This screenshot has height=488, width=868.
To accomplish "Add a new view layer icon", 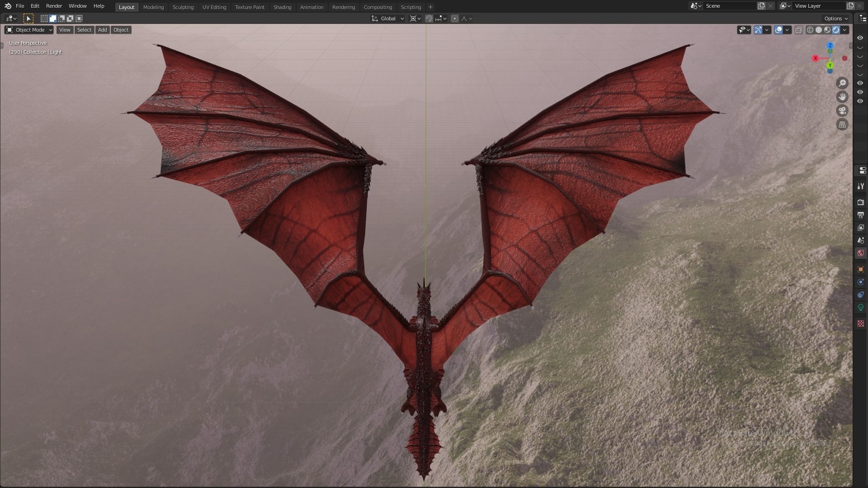I will point(850,6).
